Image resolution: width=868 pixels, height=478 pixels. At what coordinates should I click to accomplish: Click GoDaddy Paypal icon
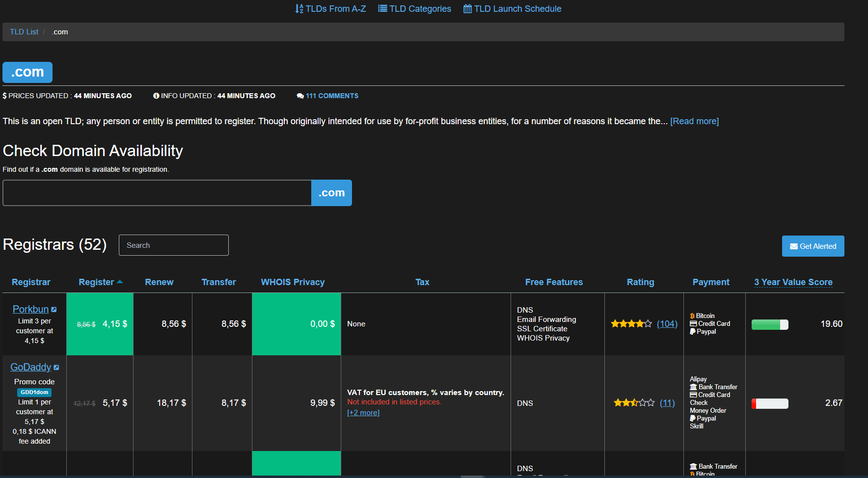click(x=693, y=419)
